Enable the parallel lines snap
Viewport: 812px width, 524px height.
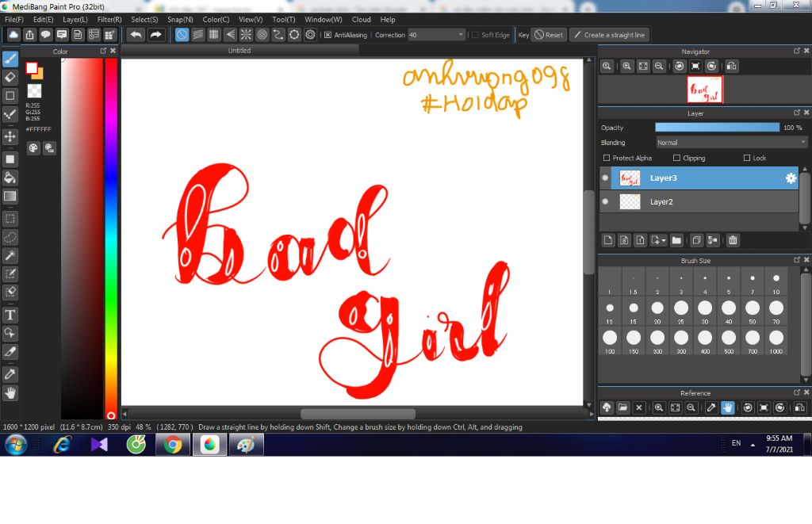pyautogui.click(x=197, y=35)
